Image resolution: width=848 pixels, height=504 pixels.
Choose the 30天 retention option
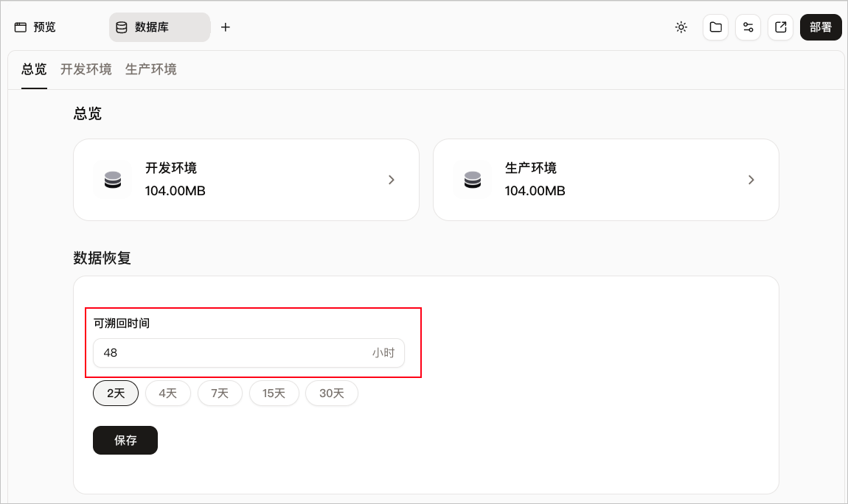point(332,393)
